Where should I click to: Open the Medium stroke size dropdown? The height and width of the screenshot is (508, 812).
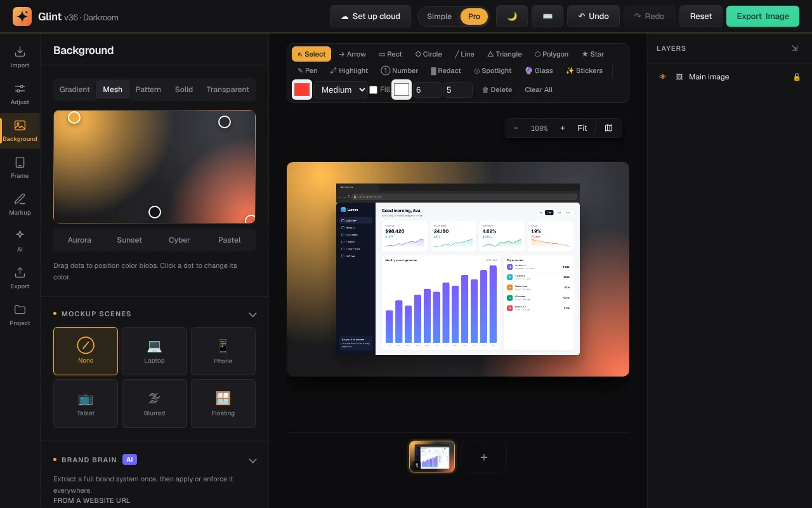pyautogui.click(x=341, y=90)
